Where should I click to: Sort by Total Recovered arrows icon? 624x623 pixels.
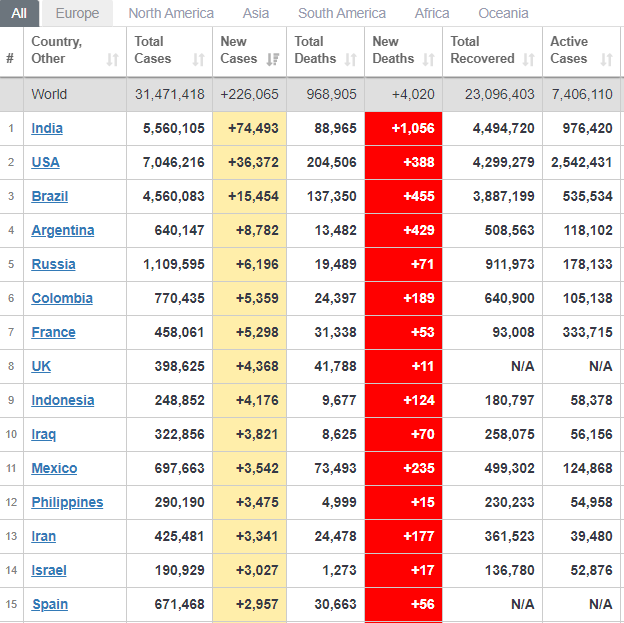(528, 60)
